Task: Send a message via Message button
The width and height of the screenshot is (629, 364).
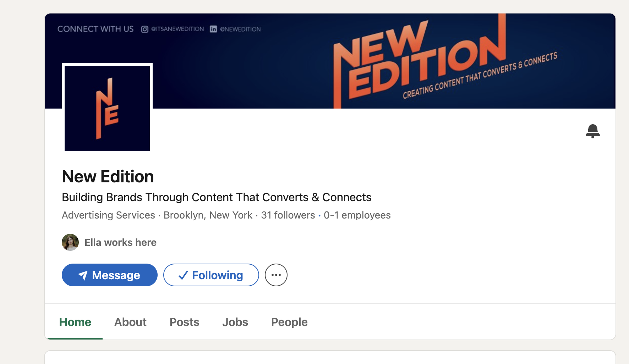Action: [110, 275]
